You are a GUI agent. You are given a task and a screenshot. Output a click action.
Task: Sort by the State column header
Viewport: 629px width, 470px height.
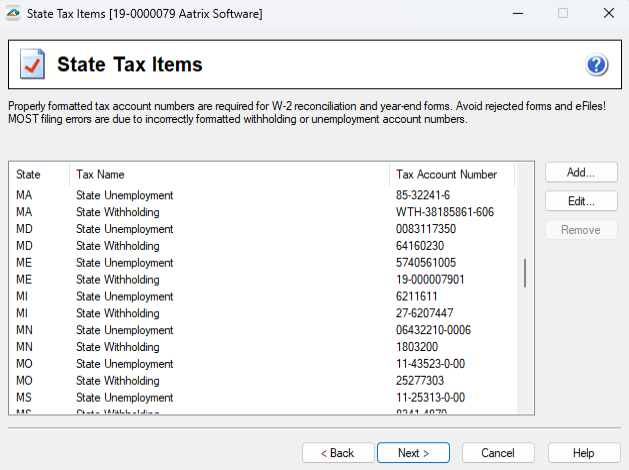[40, 175]
